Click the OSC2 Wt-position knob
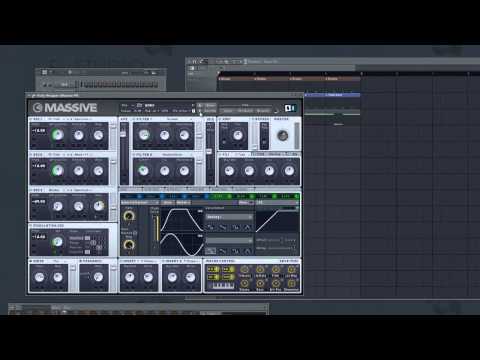 click(x=57, y=171)
